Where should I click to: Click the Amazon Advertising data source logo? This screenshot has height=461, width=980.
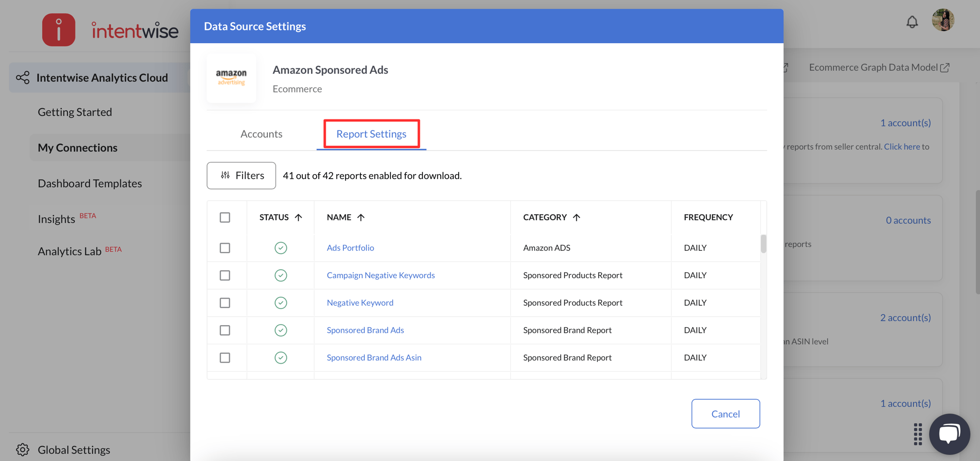point(231,77)
